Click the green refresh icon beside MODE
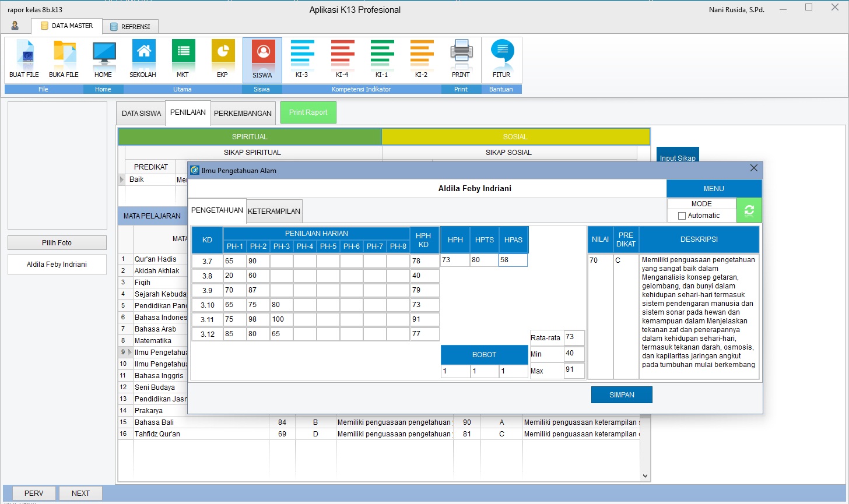This screenshot has width=849, height=504. [x=749, y=209]
